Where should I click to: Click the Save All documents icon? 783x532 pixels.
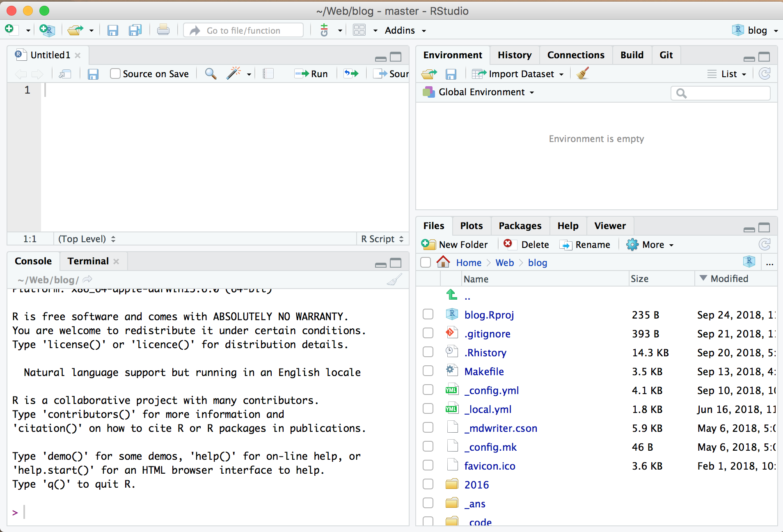(135, 30)
